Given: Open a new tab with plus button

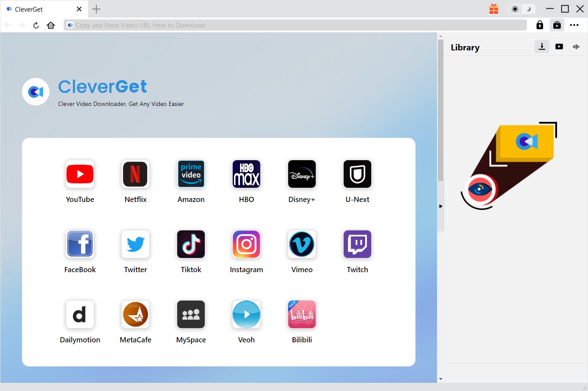Looking at the screenshot, I should click(x=96, y=9).
